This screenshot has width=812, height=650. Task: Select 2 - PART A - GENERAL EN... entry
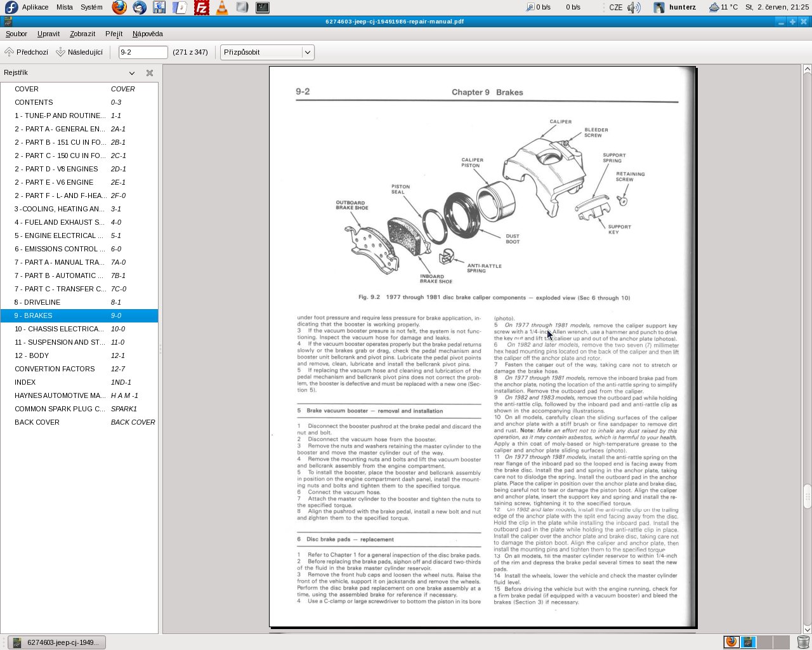pos(79,129)
